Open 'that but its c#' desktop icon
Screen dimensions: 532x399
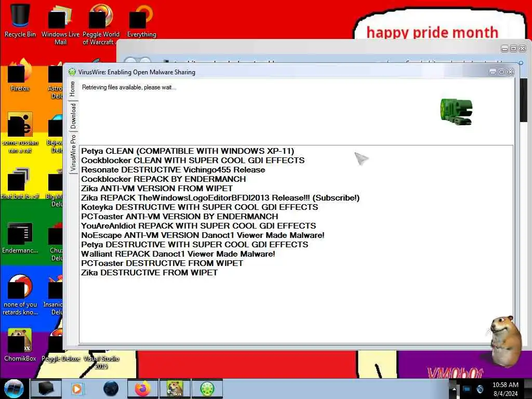click(20, 183)
